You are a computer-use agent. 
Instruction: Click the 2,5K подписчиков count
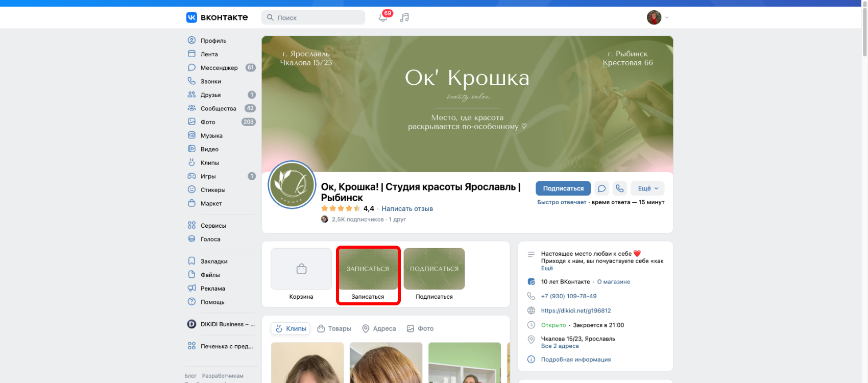[x=357, y=220]
